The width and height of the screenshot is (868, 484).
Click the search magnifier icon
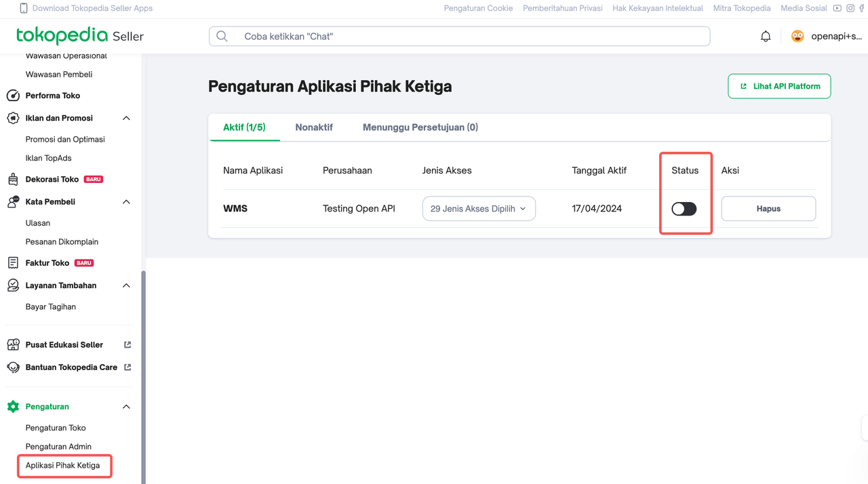tap(222, 37)
